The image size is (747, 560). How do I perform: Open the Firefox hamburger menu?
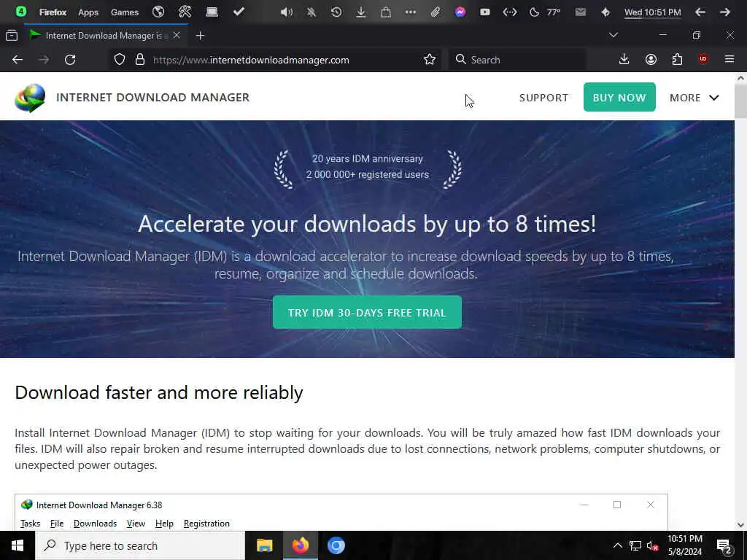click(729, 60)
